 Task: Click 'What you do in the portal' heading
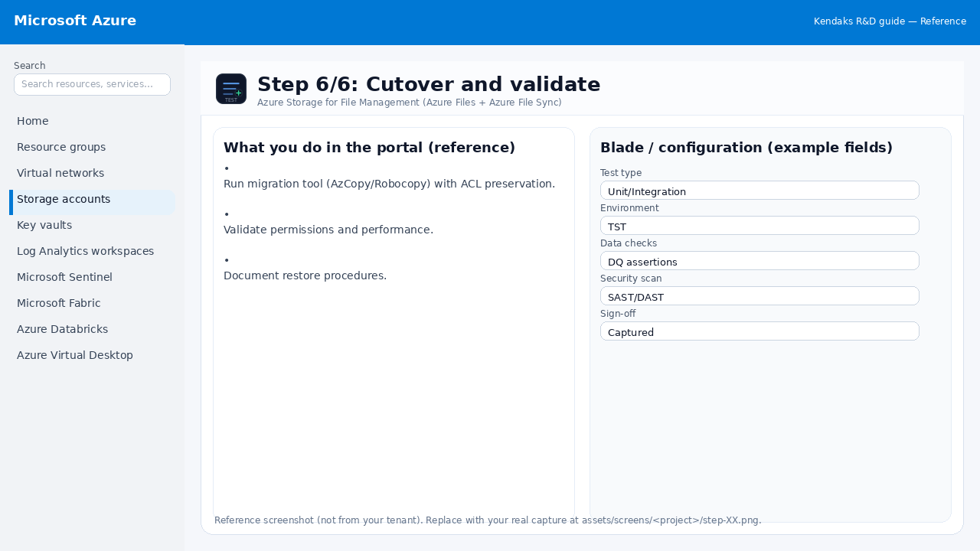click(369, 148)
